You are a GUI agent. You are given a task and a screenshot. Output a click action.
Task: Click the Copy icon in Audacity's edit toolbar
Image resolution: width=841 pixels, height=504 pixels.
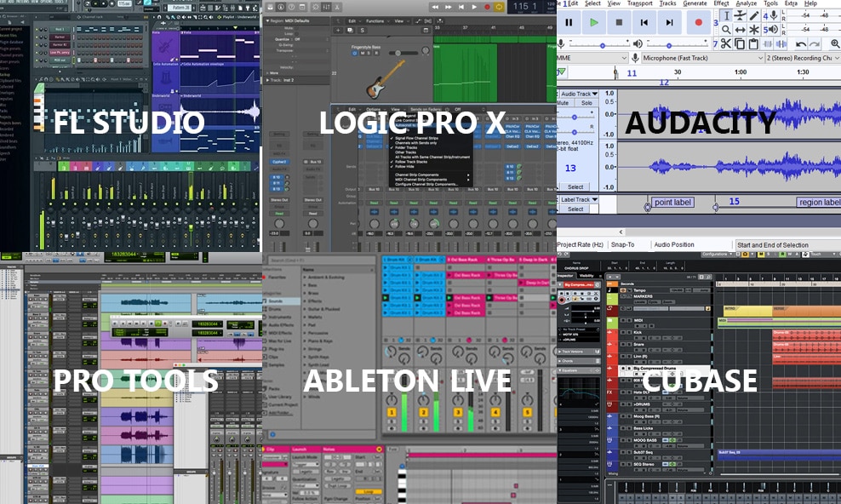pos(740,44)
